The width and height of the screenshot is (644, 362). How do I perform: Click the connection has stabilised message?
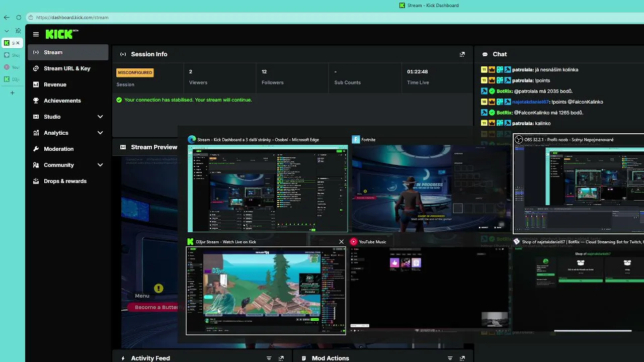coord(188,100)
